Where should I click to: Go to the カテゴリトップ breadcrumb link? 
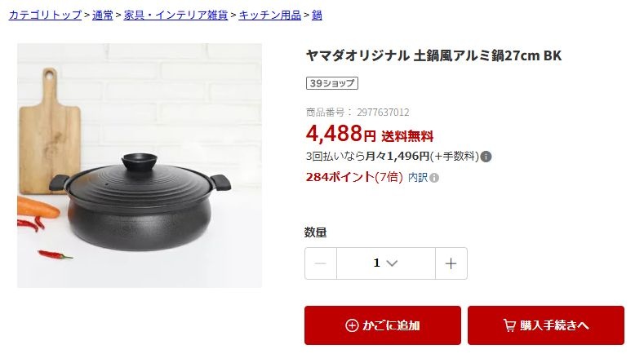coord(45,15)
